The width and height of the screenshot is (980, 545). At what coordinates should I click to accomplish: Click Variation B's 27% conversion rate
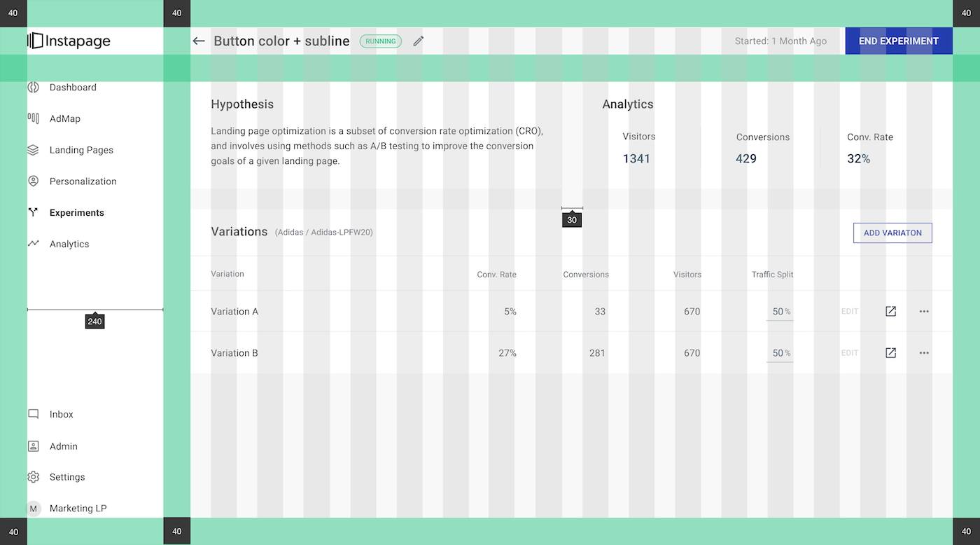507,352
